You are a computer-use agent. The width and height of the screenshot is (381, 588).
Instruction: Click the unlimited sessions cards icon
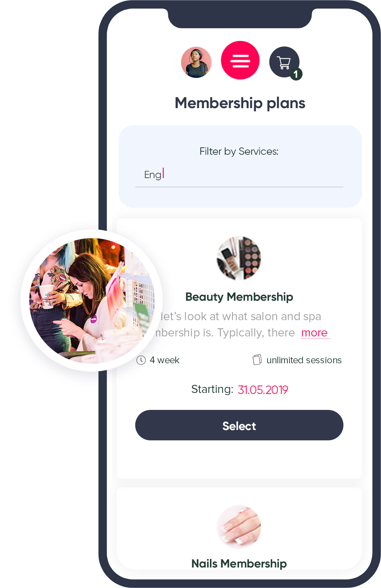[257, 360]
